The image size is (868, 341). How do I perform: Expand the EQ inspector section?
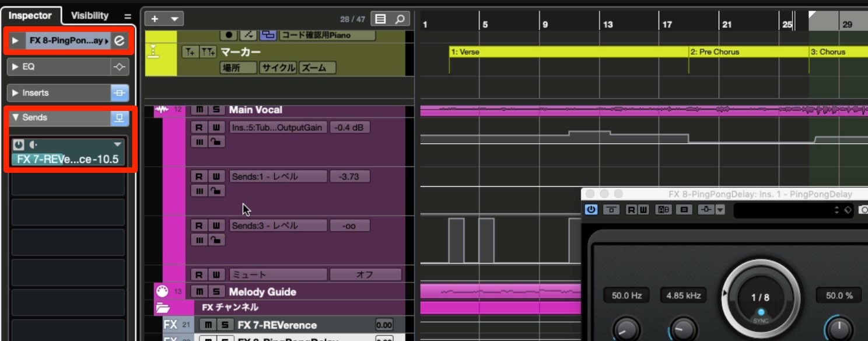coord(15,67)
